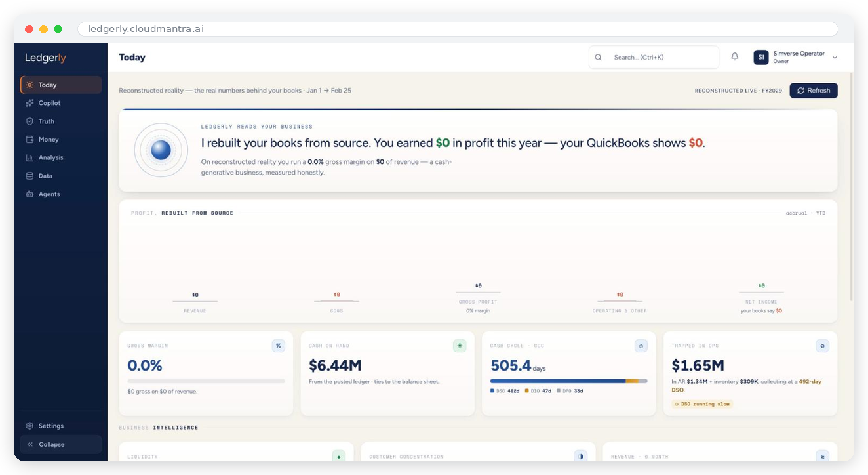The height and width of the screenshot is (475, 868).
Task: Click the green icon on Cash on Hand card
Action: 460,346
